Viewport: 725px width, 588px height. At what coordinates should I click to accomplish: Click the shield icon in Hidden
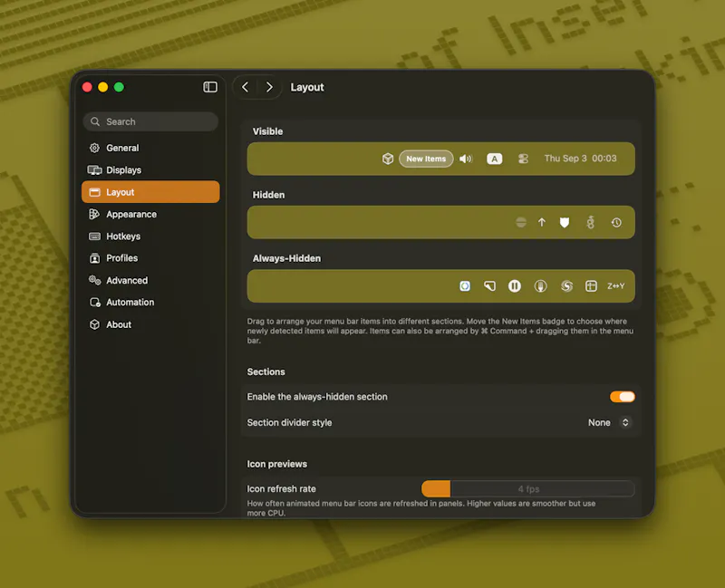(565, 222)
